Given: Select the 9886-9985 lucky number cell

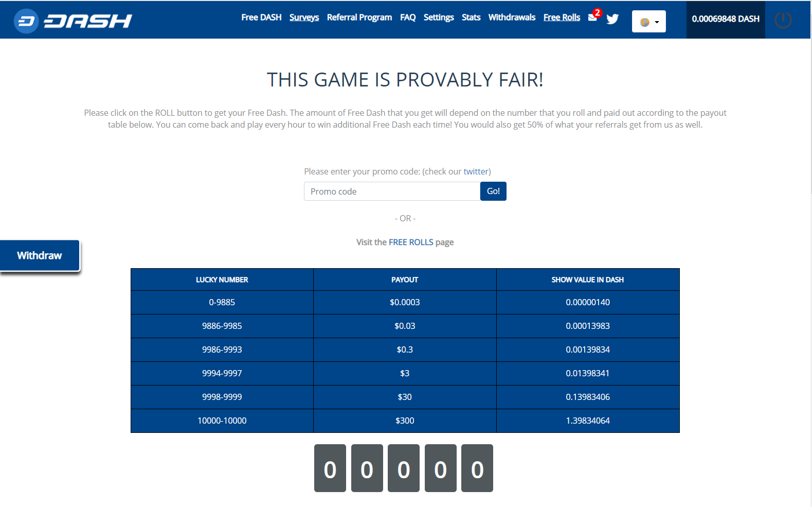Looking at the screenshot, I should [x=222, y=326].
